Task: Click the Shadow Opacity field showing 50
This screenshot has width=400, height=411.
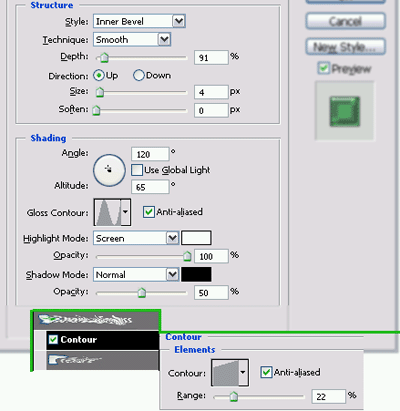Action: tap(211, 293)
